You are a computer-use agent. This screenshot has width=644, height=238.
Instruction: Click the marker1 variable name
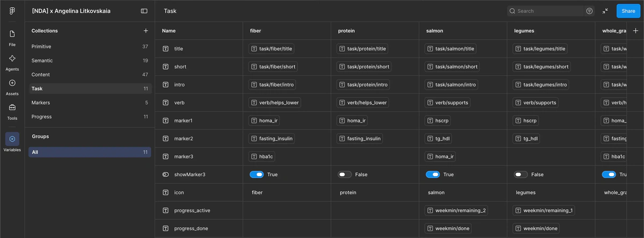click(x=184, y=121)
